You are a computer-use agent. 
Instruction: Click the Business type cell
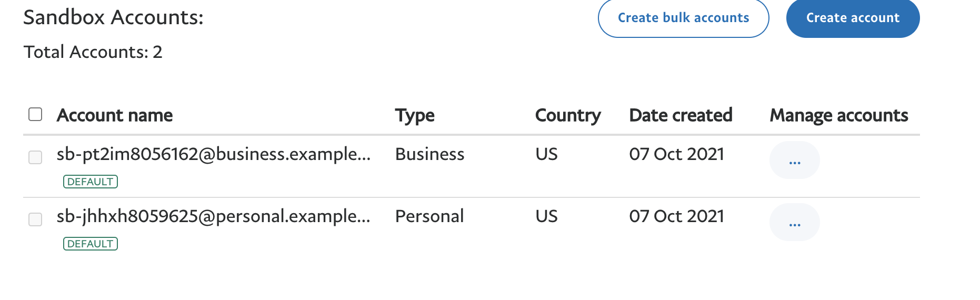click(429, 154)
